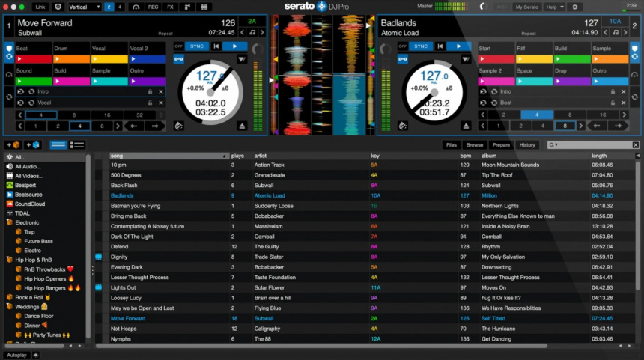Add new crate icon

(x=13, y=145)
